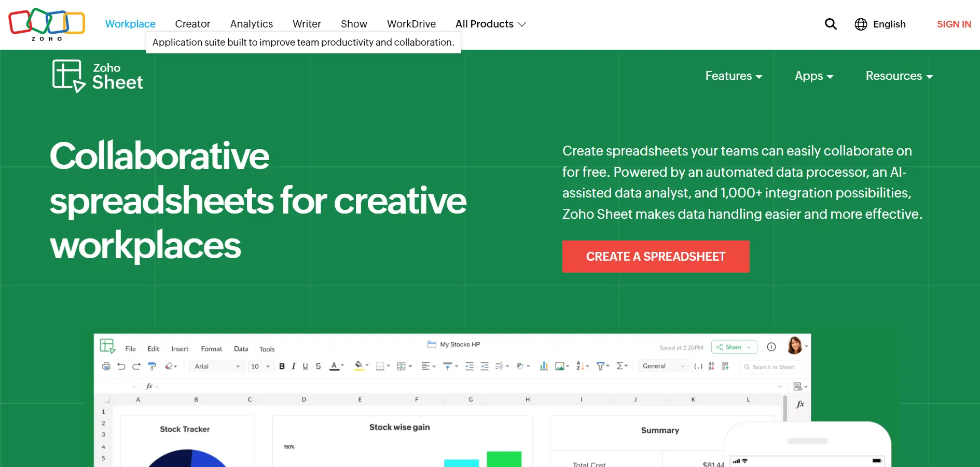Click the CREATE A SPREADSHEET button
This screenshot has width=980, height=467.
click(x=656, y=257)
